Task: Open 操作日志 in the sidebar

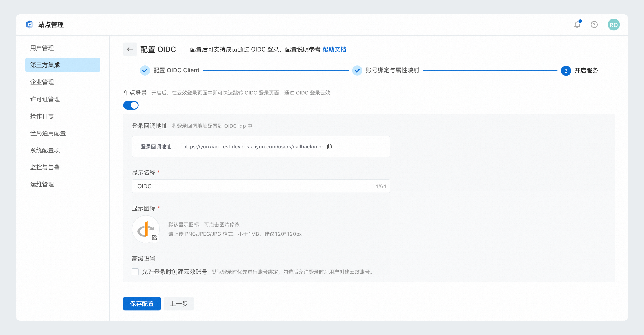Action: click(63, 116)
